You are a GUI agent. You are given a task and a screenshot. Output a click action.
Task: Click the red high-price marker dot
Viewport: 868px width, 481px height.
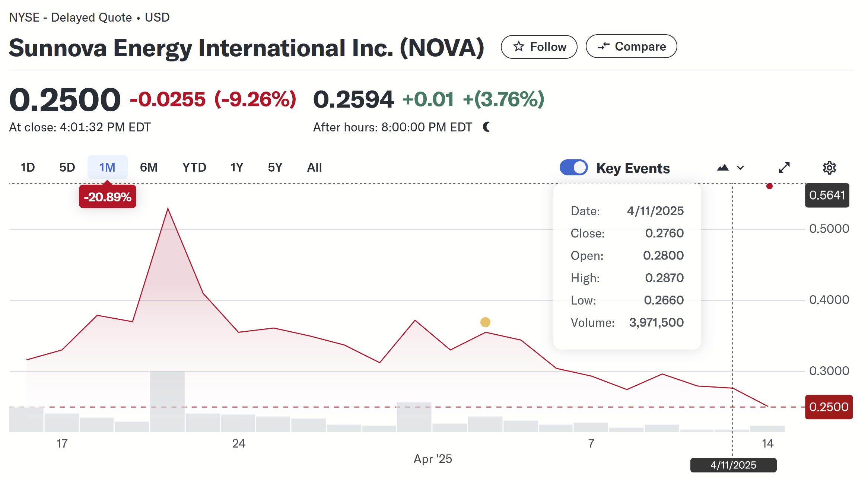click(769, 186)
